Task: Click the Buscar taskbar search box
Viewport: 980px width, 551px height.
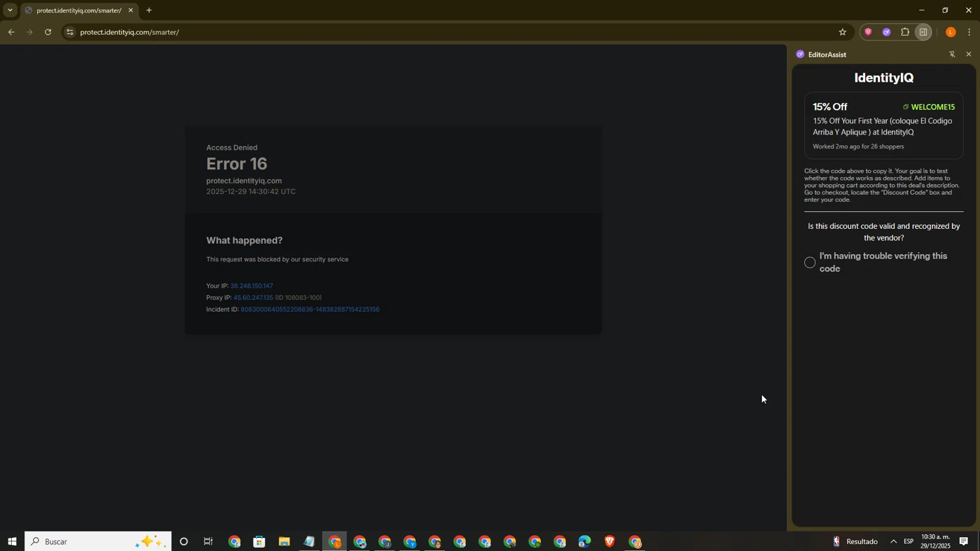Action: (x=98, y=541)
